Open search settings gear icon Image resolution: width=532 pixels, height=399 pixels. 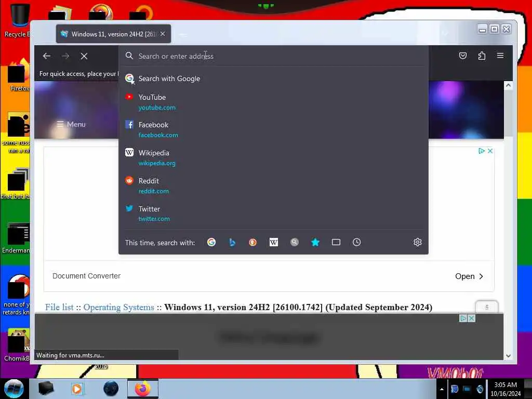pyautogui.click(x=418, y=242)
